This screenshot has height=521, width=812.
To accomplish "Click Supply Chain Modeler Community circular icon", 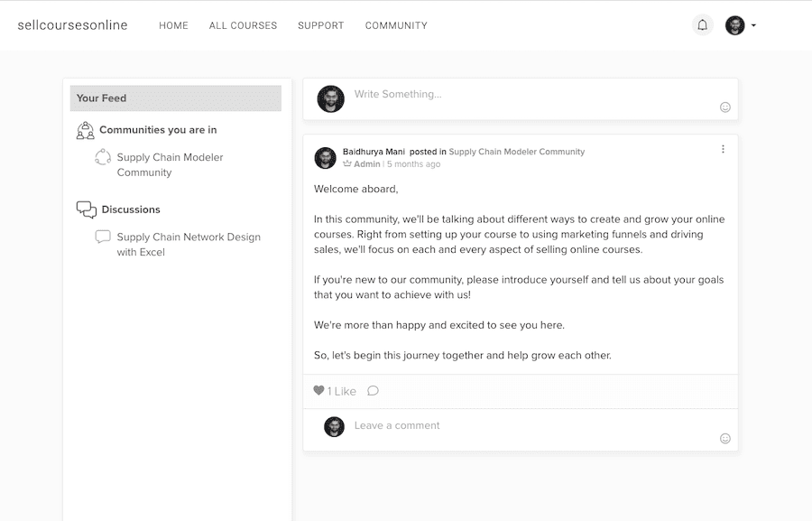I will (x=103, y=157).
